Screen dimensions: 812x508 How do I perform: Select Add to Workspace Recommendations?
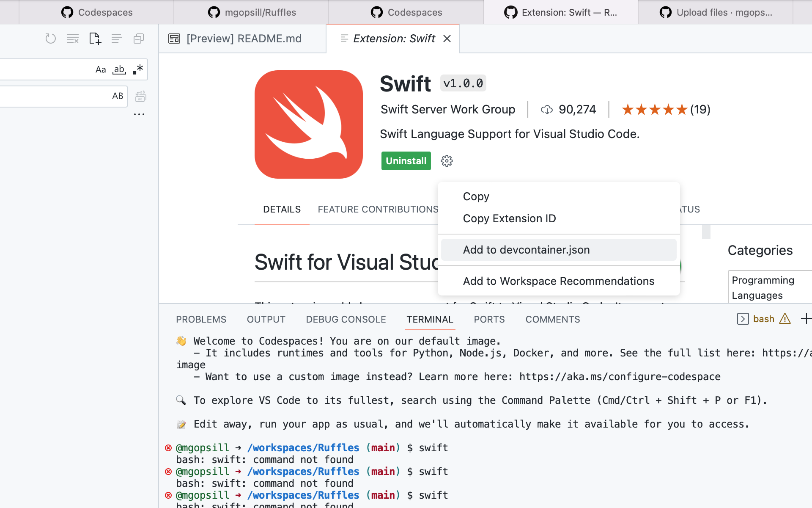coord(559,281)
